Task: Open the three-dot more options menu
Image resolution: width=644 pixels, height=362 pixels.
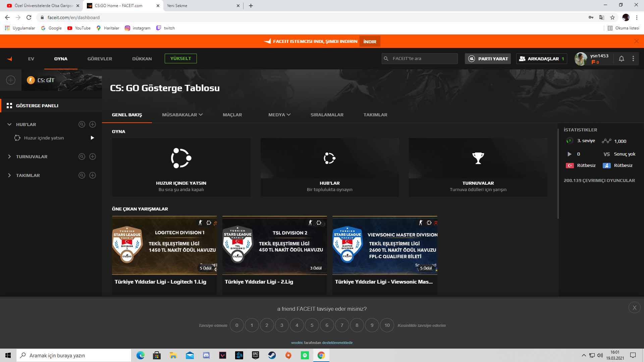Action: 633,59
